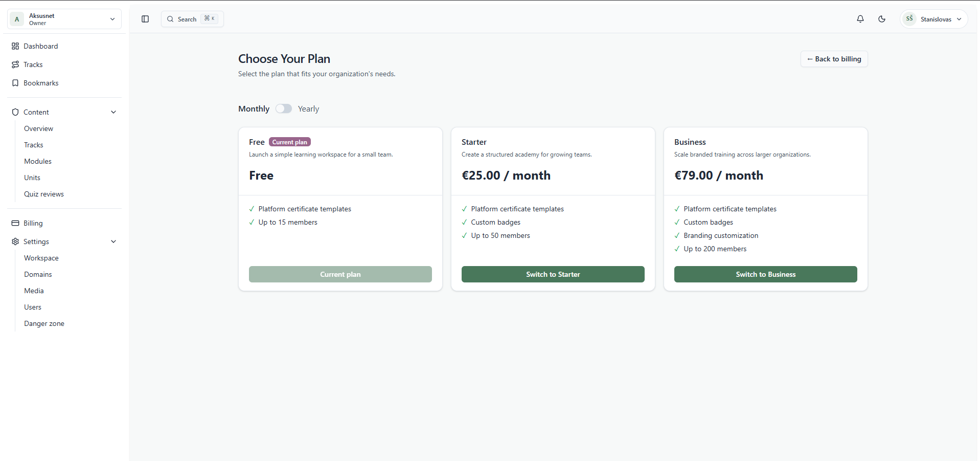
Task: Open Domains settings
Action: point(38,274)
